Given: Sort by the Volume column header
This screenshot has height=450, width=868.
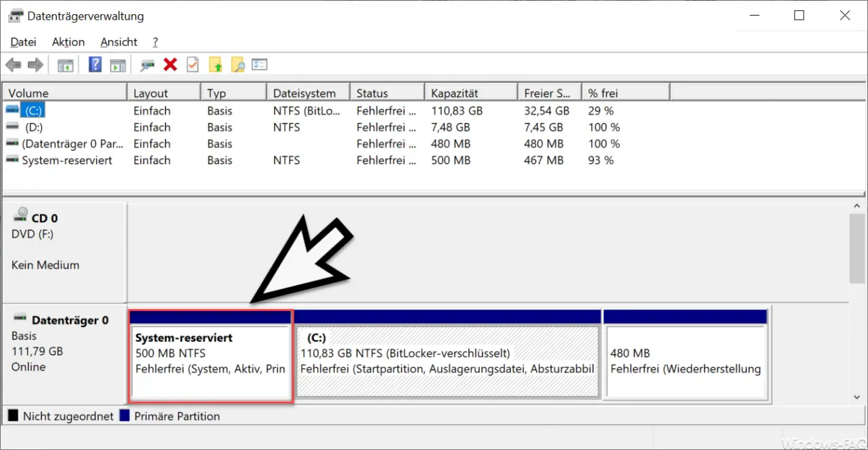Looking at the screenshot, I should pyautogui.click(x=64, y=93).
